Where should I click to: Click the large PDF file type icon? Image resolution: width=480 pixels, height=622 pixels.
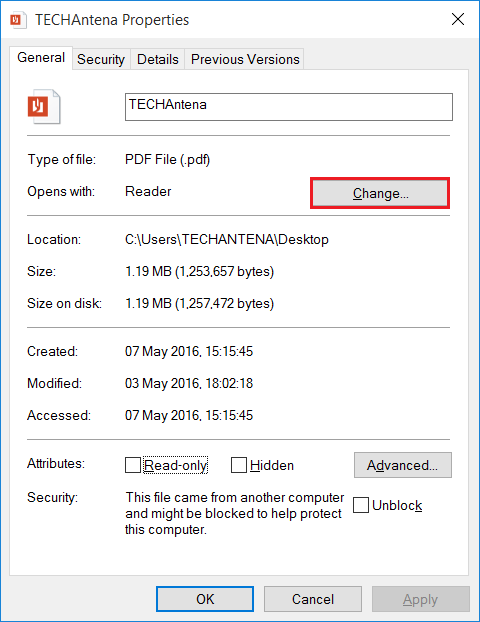click(x=44, y=107)
